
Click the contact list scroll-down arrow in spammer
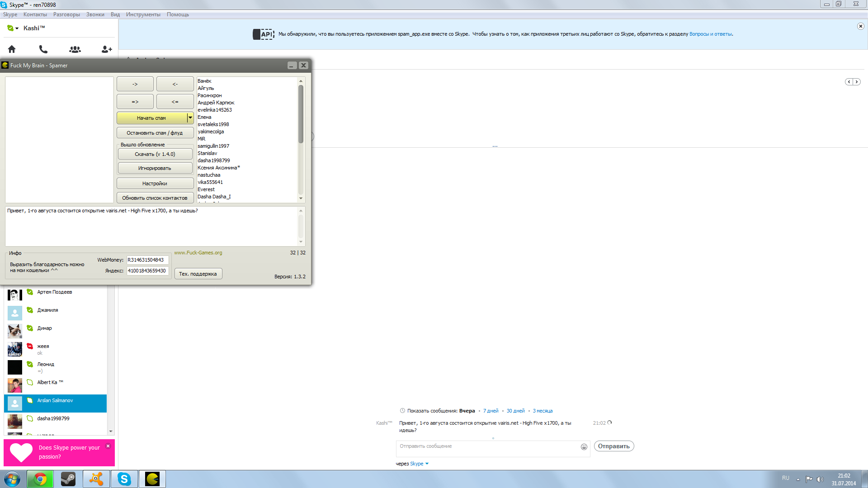(x=301, y=198)
